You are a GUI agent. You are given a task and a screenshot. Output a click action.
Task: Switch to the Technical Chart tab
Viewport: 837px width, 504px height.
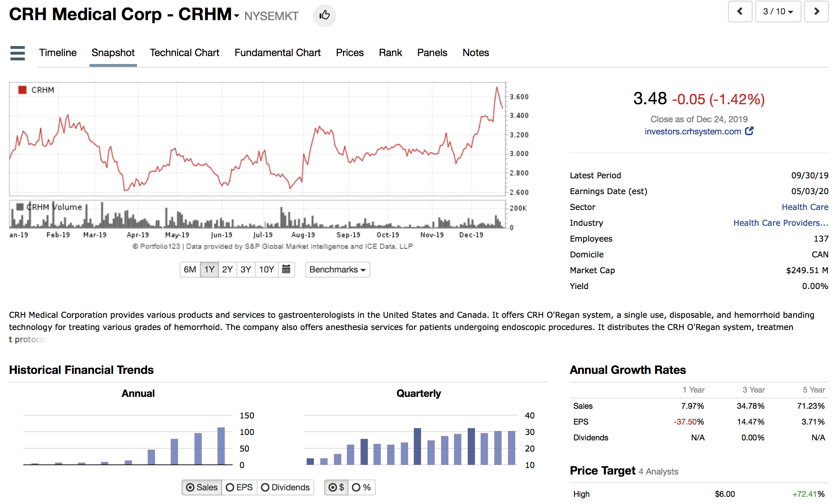(184, 53)
